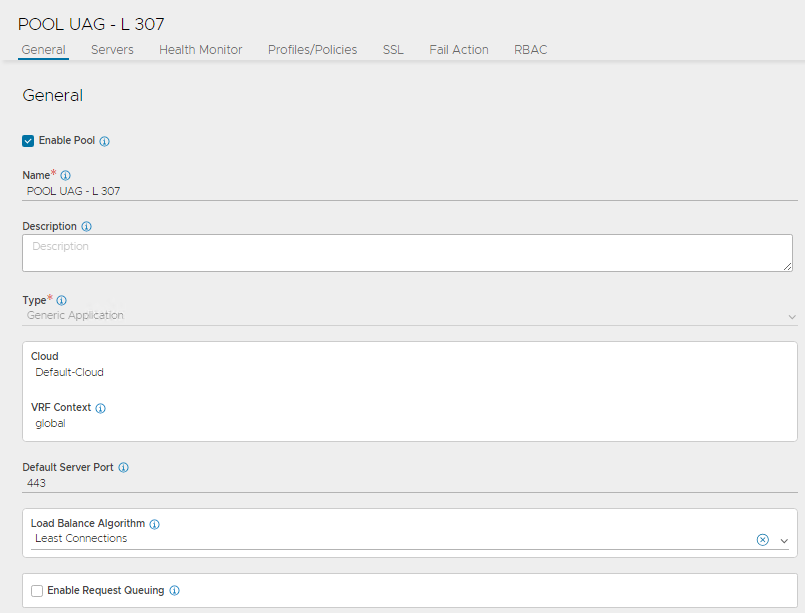The image size is (805, 613).
Task: Click the Least Connections value
Action: (x=81, y=539)
